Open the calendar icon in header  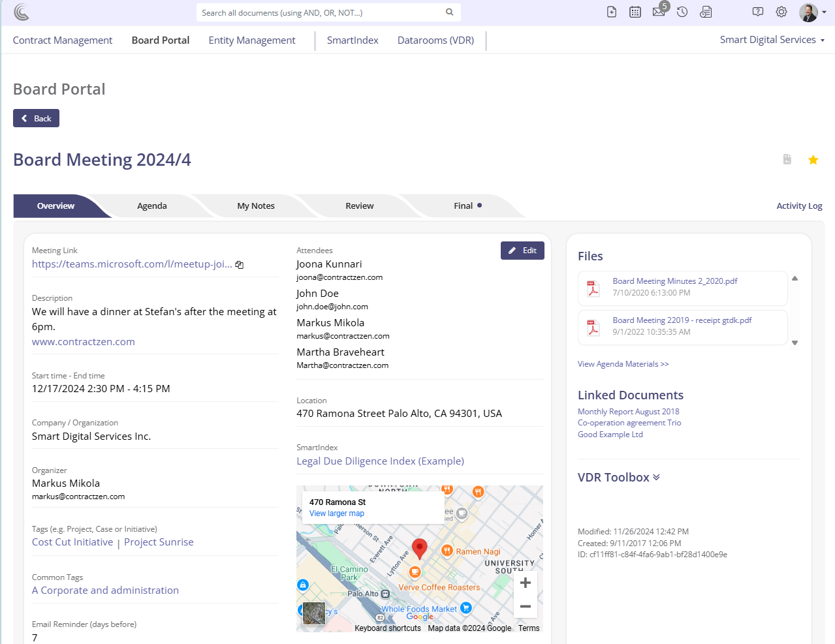point(635,12)
